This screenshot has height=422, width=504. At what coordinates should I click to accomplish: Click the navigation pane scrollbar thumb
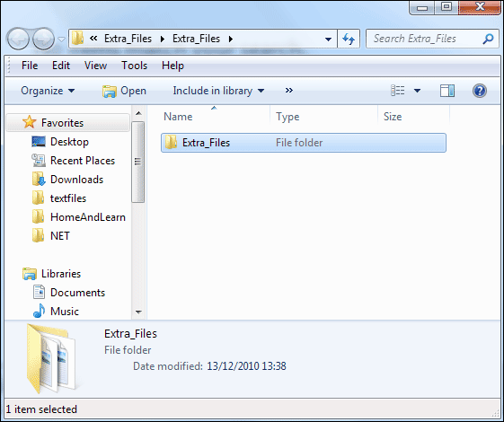click(138, 162)
